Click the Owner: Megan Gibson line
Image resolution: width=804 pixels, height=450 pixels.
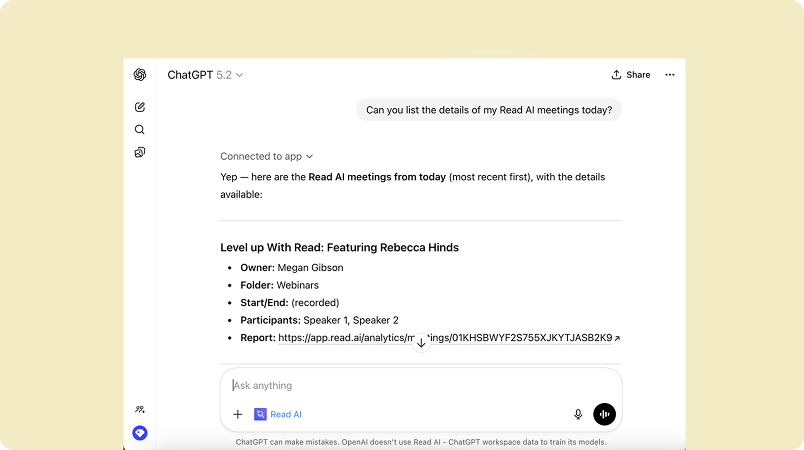[x=292, y=268]
